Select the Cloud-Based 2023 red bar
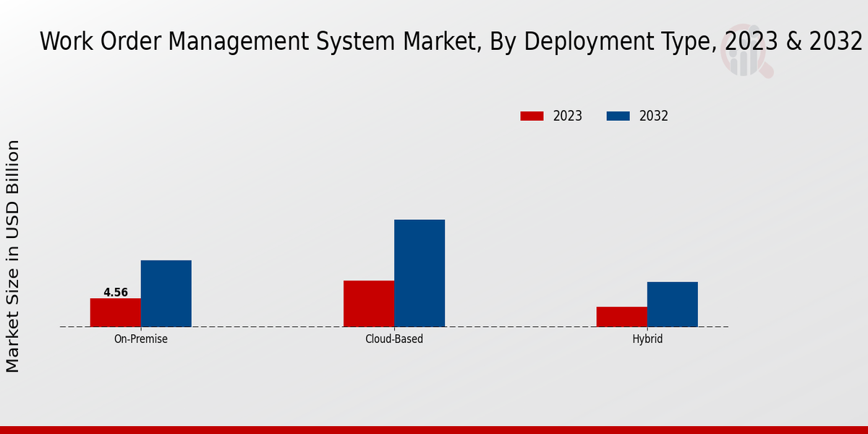The width and height of the screenshot is (868, 434). coord(369,304)
